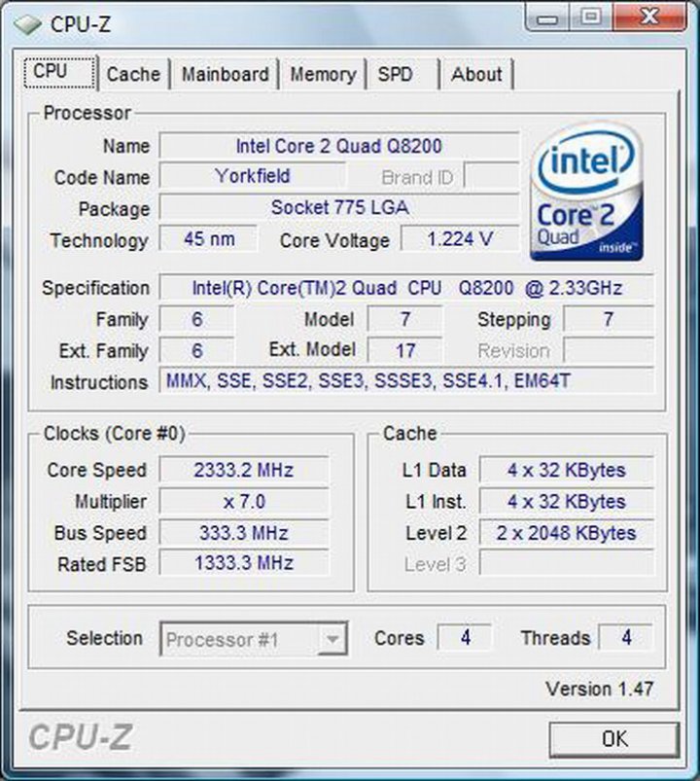Click the OK button
Image resolution: width=700 pixels, height=781 pixels.
pos(614,739)
